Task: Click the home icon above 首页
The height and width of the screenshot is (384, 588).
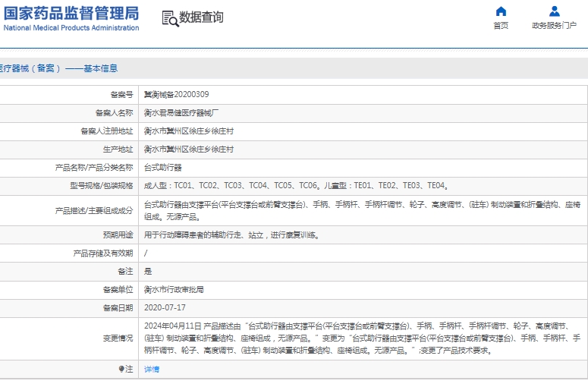Action: [x=501, y=11]
